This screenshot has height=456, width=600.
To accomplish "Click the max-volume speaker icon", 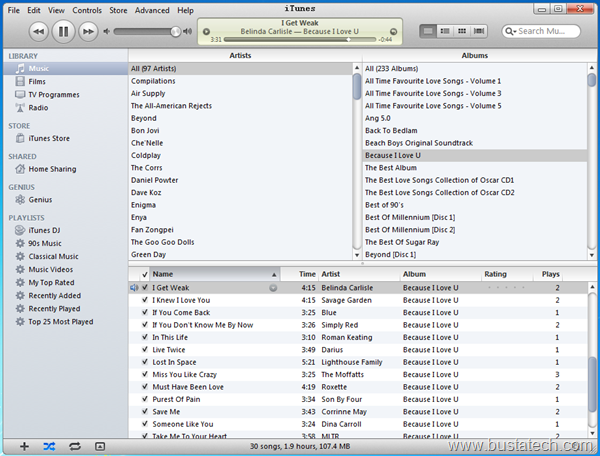I will click(x=188, y=31).
